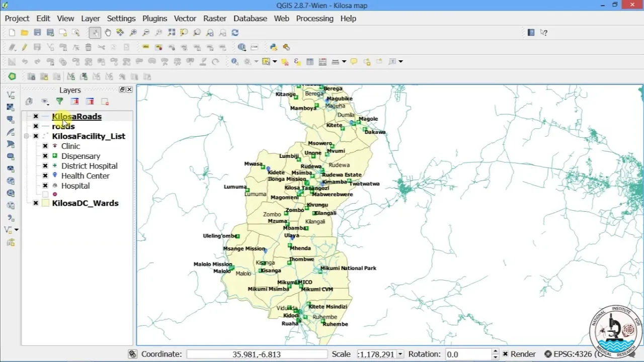
Task: Uncheck the District Hospital category checkbox
Action: tap(45, 166)
